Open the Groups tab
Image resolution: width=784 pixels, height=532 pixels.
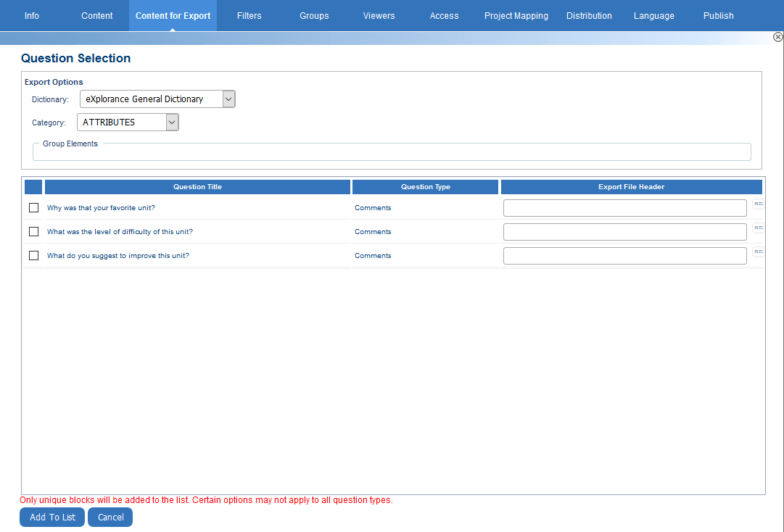coord(314,15)
